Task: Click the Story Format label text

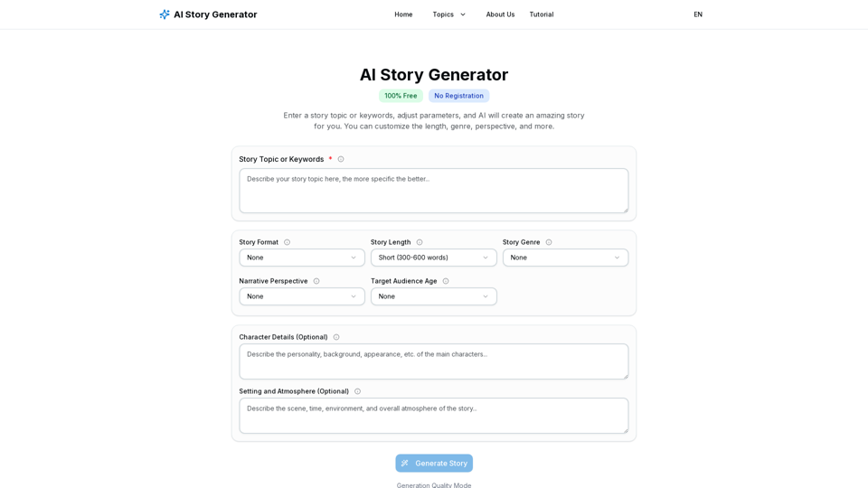Action: pyautogui.click(x=259, y=242)
